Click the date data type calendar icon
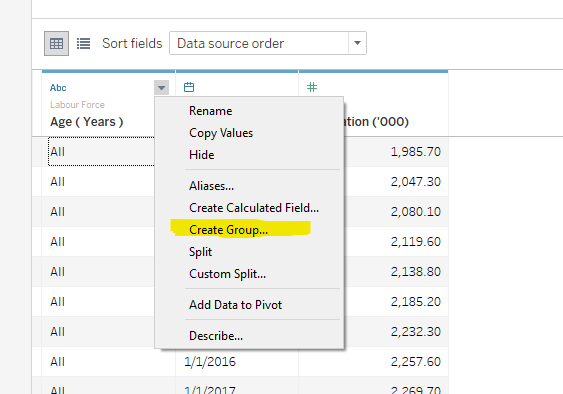 coord(189,87)
